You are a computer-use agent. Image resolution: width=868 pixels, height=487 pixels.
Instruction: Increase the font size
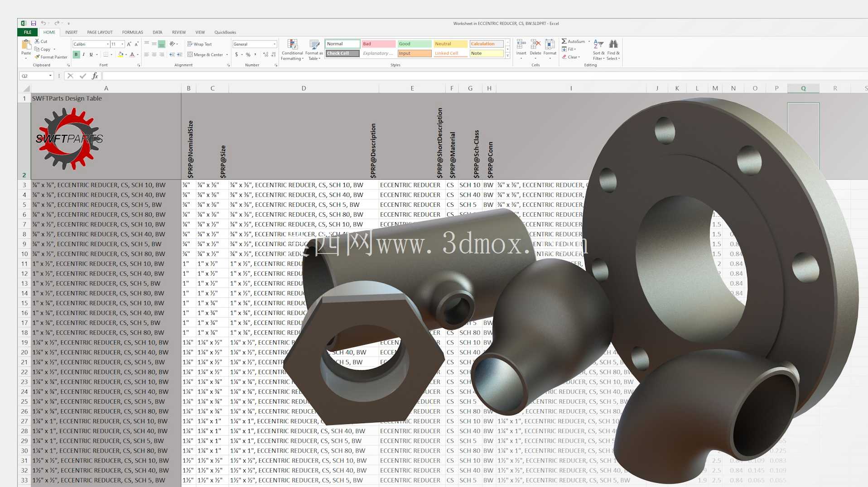pos(129,44)
